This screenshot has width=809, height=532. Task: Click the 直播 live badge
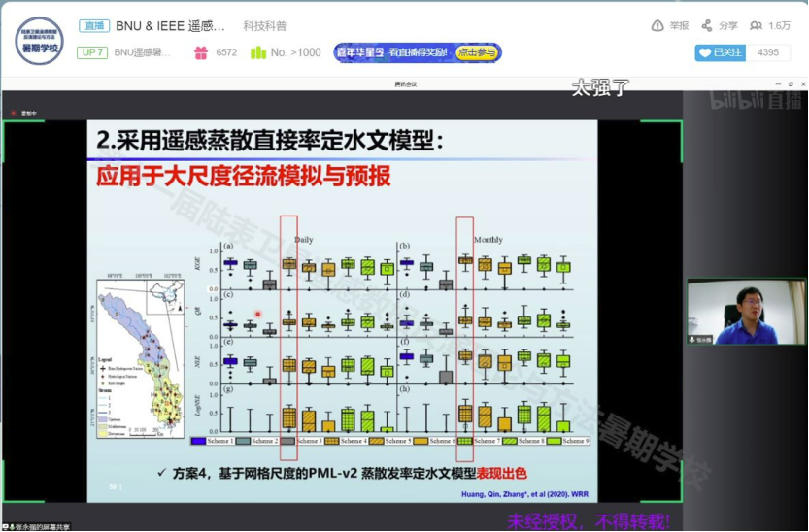pyautogui.click(x=93, y=26)
